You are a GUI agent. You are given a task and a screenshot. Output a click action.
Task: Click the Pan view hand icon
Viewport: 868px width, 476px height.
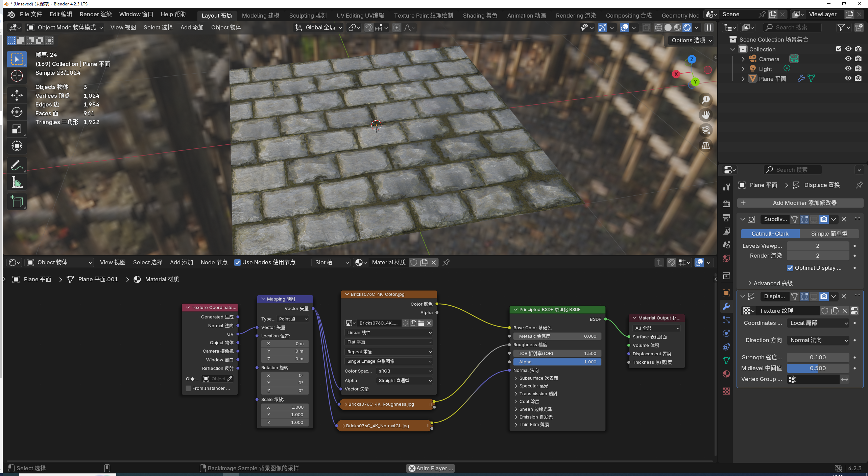(706, 115)
